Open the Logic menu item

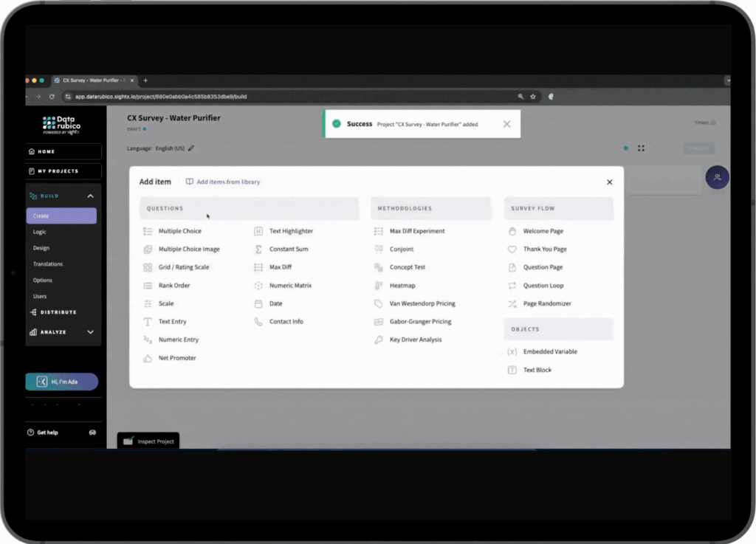tap(39, 232)
